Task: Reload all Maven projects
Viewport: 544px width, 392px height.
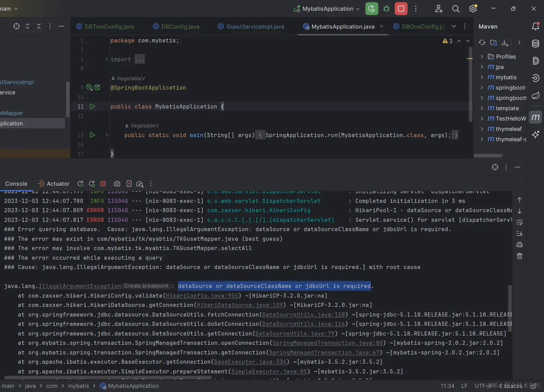Action: 482,42
